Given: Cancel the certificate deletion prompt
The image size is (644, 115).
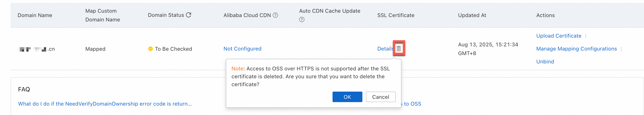Looking at the screenshot, I should pyautogui.click(x=380, y=97).
